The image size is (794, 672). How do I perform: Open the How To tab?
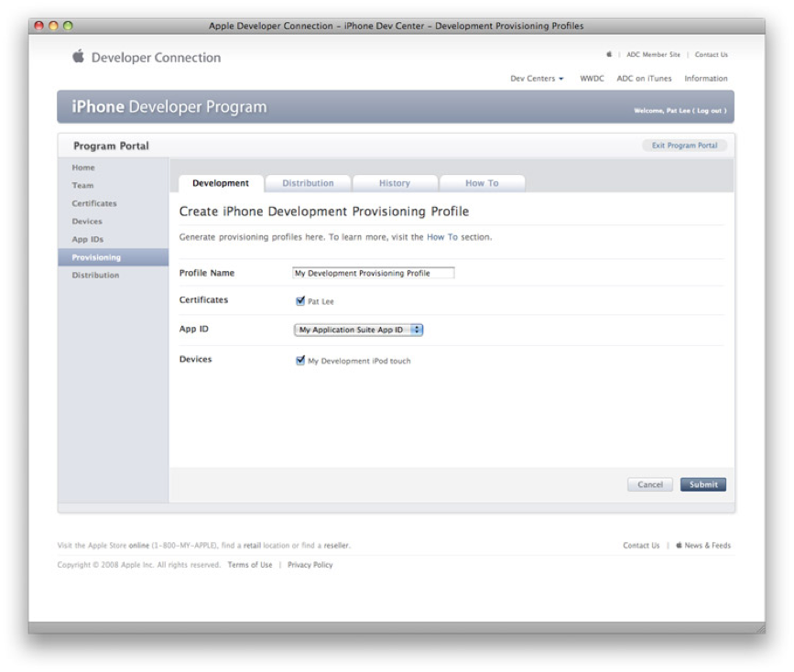(x=482, y=183)
